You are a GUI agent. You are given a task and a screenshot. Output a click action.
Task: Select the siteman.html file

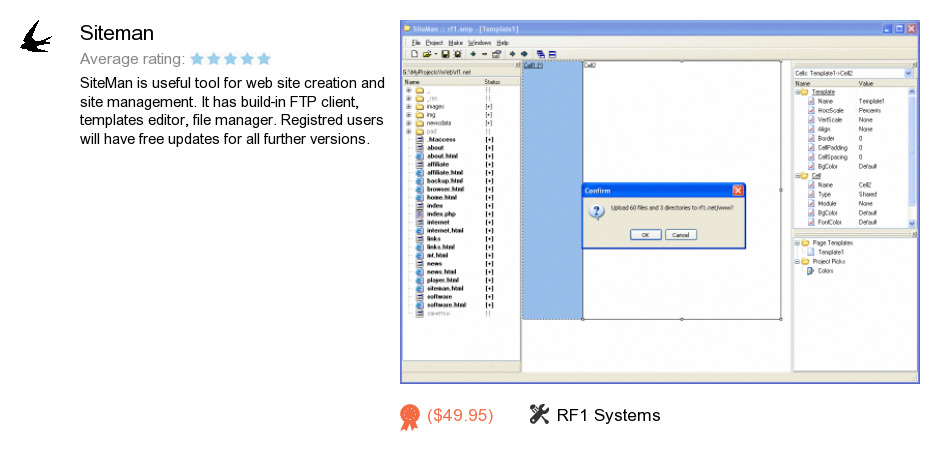point(445,288)
